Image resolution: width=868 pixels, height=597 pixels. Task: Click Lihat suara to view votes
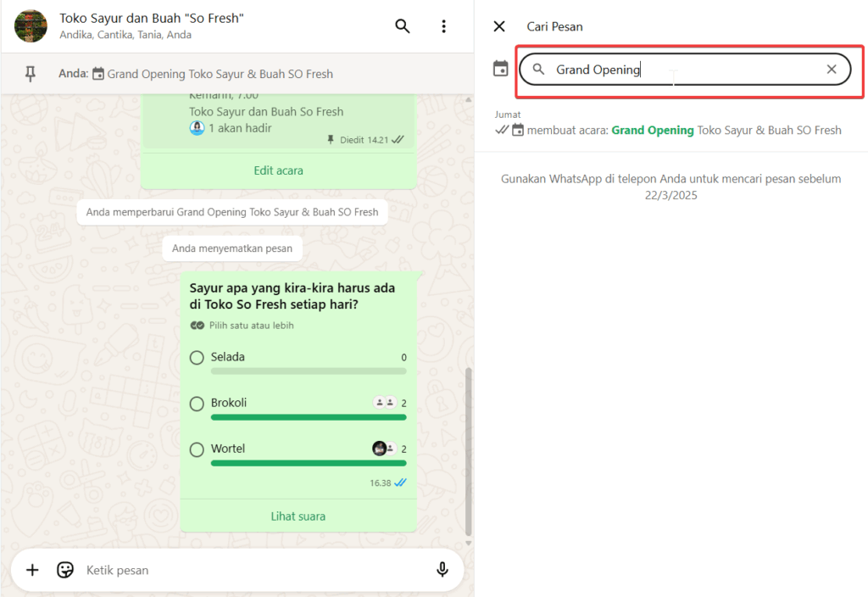point(298,516)
